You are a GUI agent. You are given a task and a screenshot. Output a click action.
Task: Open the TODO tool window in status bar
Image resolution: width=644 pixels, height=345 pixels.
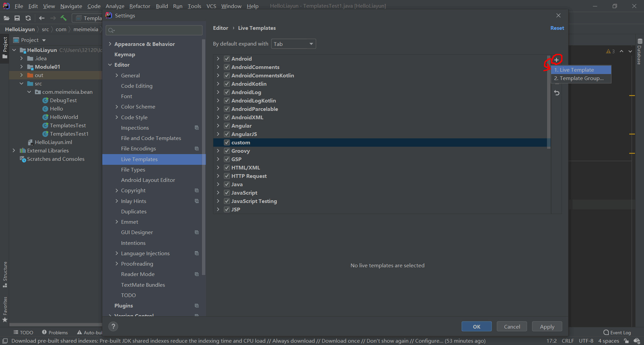tap(23, 333)
